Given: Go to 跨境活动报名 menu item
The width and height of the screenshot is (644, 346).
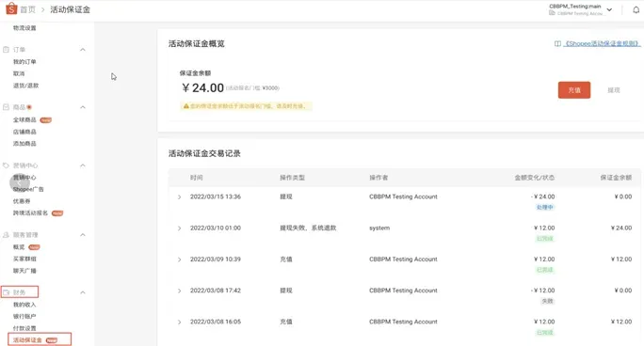Looking at the screenshot, I should pyautogui.click(x=30, y=212).
